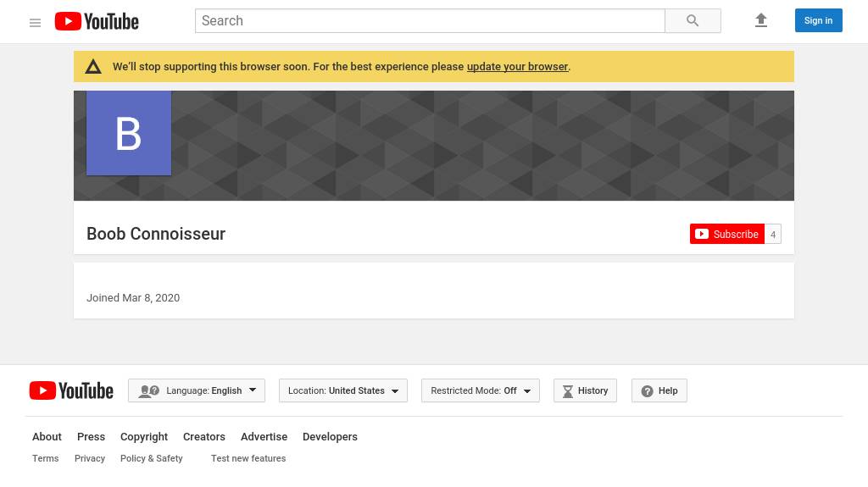Open the Terms footer link

point(45,458)
